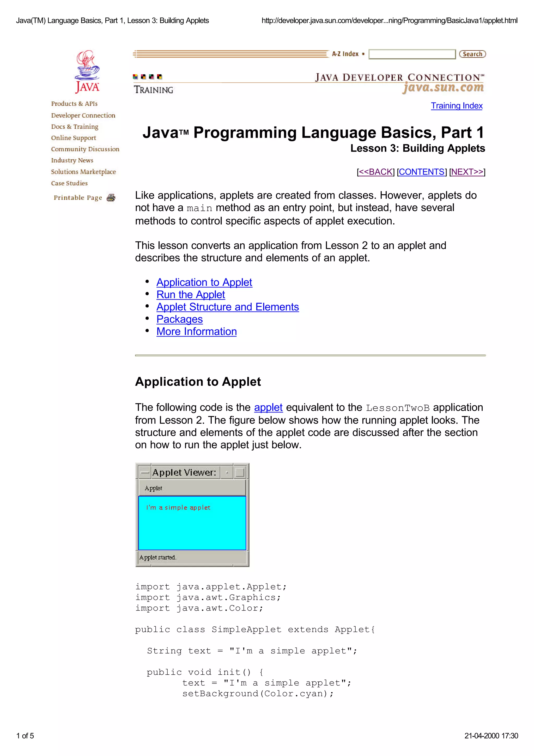Screen dimensions: 534x756
Task: Click 'public class SimpleApplet extends Applet{' line
Action: pos(255,629)
